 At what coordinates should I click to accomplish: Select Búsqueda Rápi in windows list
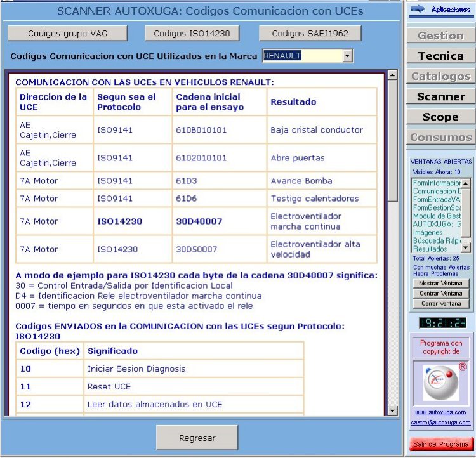tap(437, 240)
